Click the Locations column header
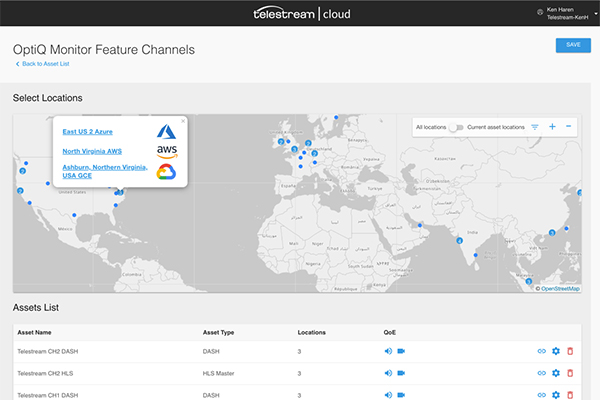600x400 pixels. [311, 333]
